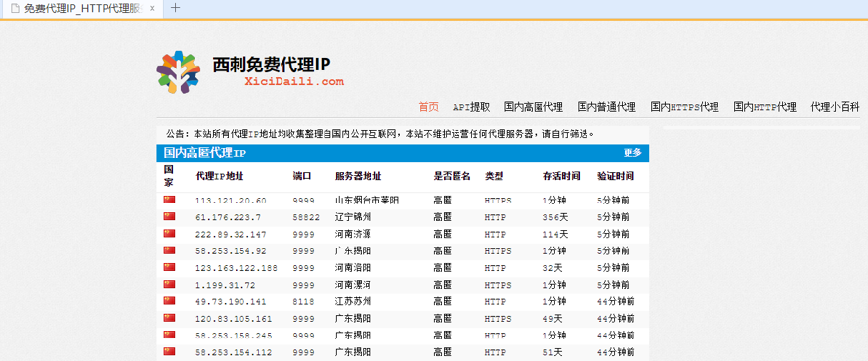Click XiciDaili.com red text
The height and width of the screenshot is (361, 868).
(x=294, y=82)
